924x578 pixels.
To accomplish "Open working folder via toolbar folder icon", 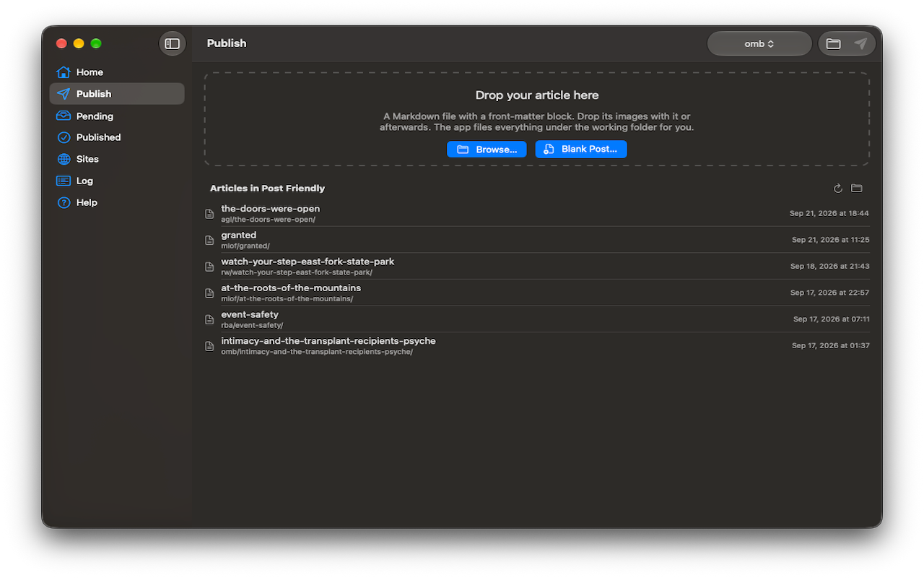I will click(834, 43).
